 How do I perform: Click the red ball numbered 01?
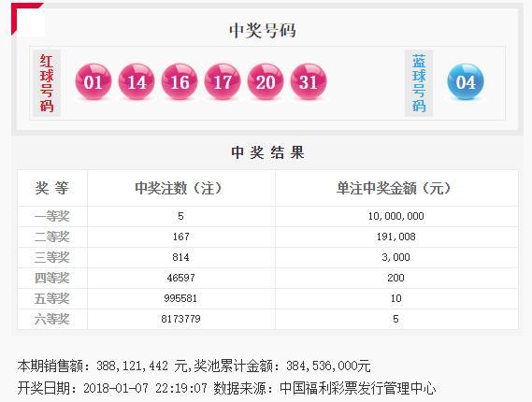click(x=93, y=81)
